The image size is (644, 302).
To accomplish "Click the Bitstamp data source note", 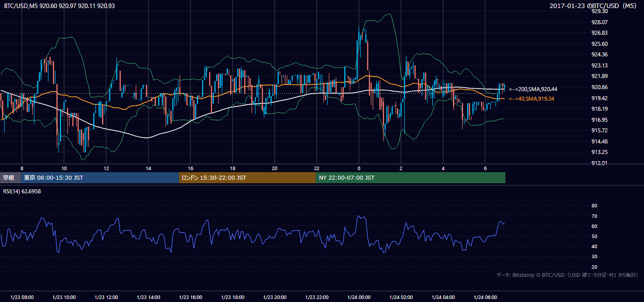I will point(567,275).
